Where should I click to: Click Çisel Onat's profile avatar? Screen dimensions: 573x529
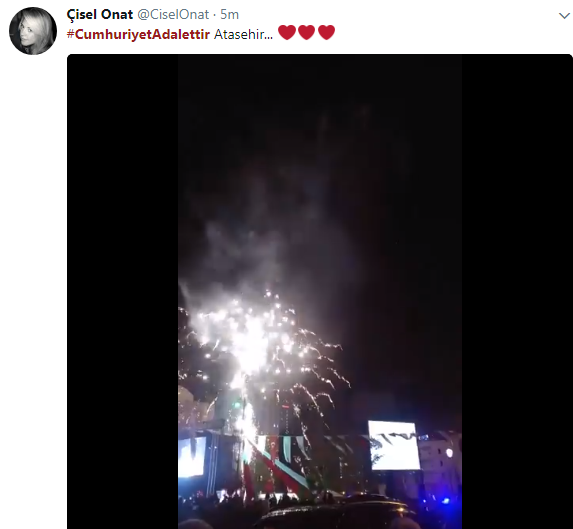point(33,31)
